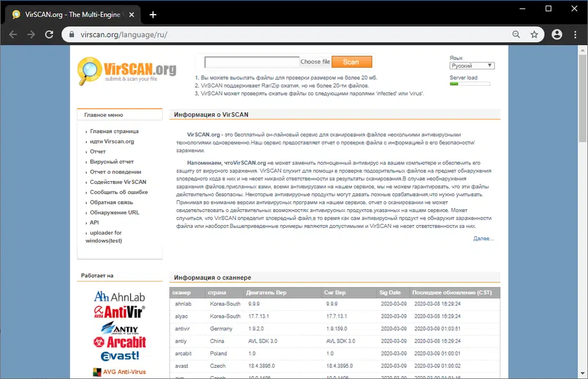This screenshot has width=588, height=379.
Task: Reload the page with refresh icon
Action: click(49, 35)
